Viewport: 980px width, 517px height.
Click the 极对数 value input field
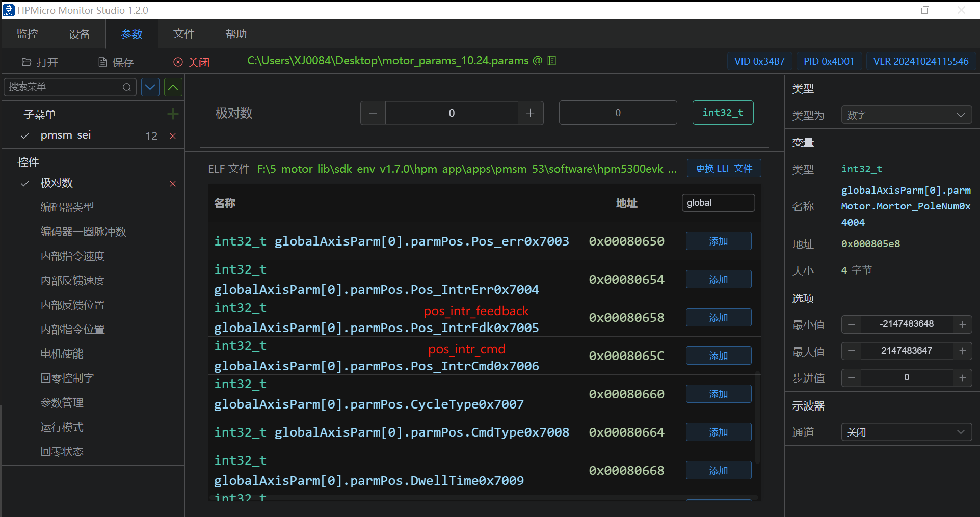pyautogui.click(x=452, y=113)
